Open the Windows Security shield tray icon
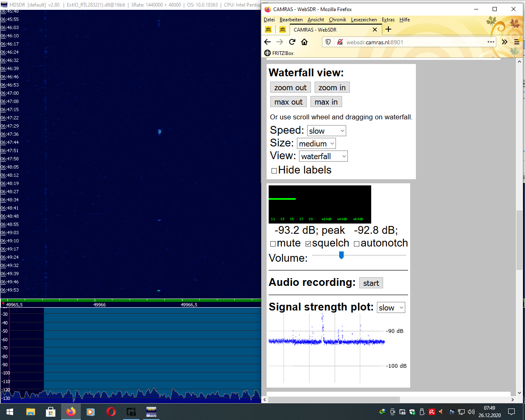Viewport: 525px width, 420px height. click(412, 412)
